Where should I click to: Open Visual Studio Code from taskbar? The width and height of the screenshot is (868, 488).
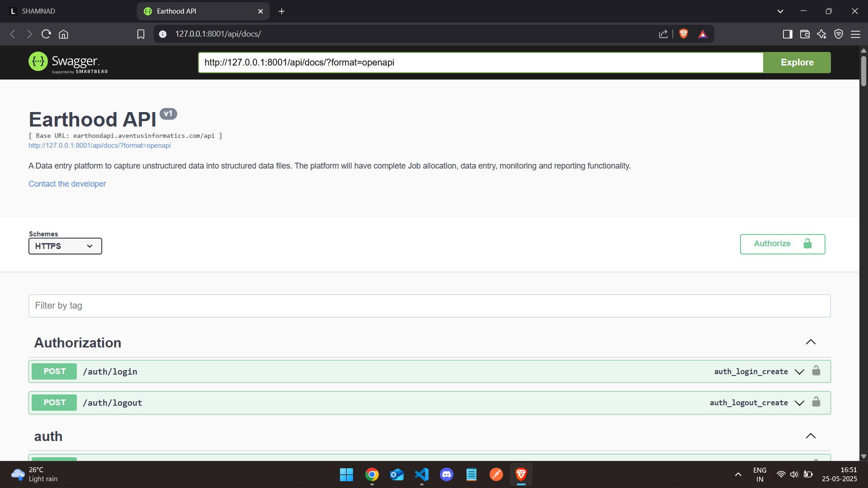coord(421,474)
